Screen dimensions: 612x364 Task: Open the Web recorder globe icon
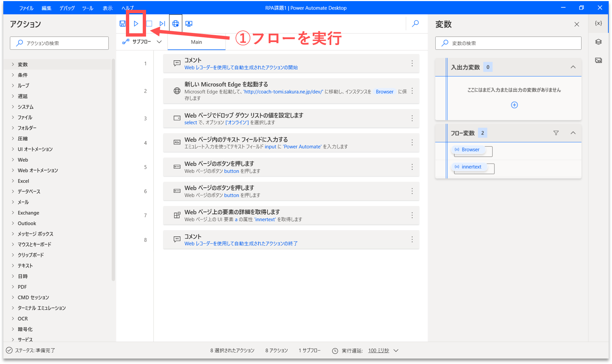[176, 24]
